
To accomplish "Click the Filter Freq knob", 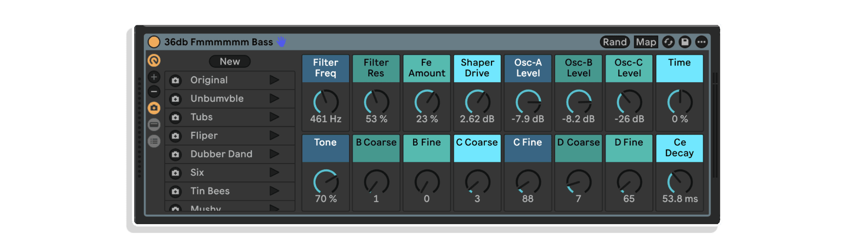I will click(326, 102).
